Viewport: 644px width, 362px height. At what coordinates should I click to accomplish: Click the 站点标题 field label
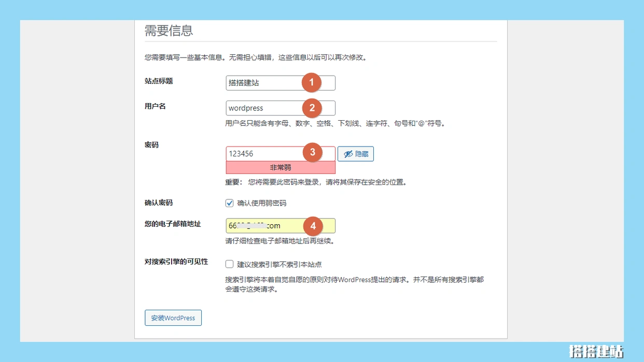(159, 81)
